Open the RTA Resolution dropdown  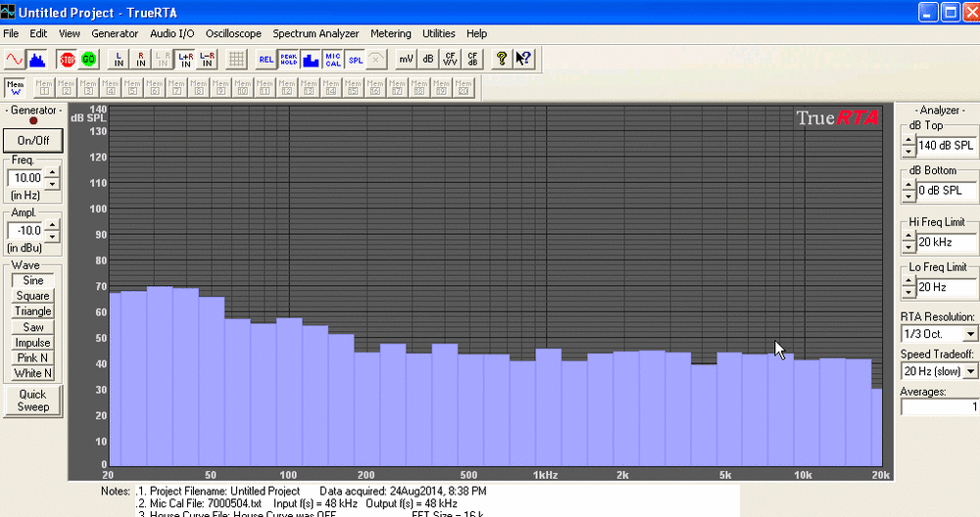click(970, 334)
